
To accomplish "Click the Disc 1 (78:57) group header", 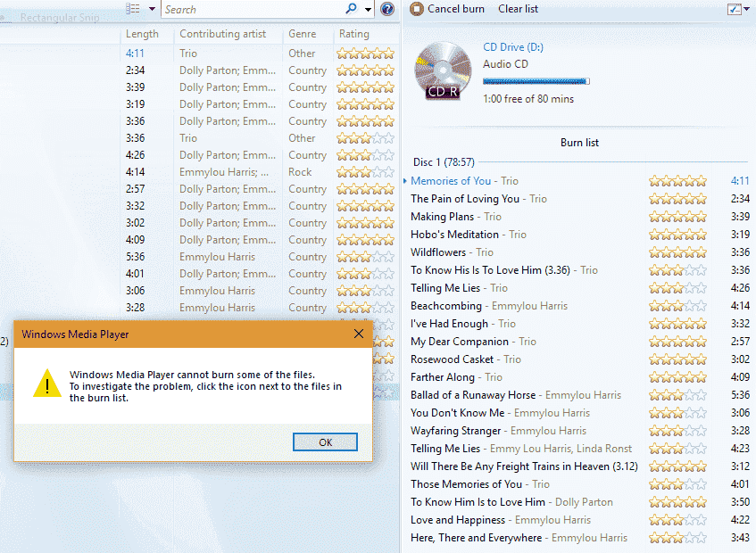I will 444,162.
